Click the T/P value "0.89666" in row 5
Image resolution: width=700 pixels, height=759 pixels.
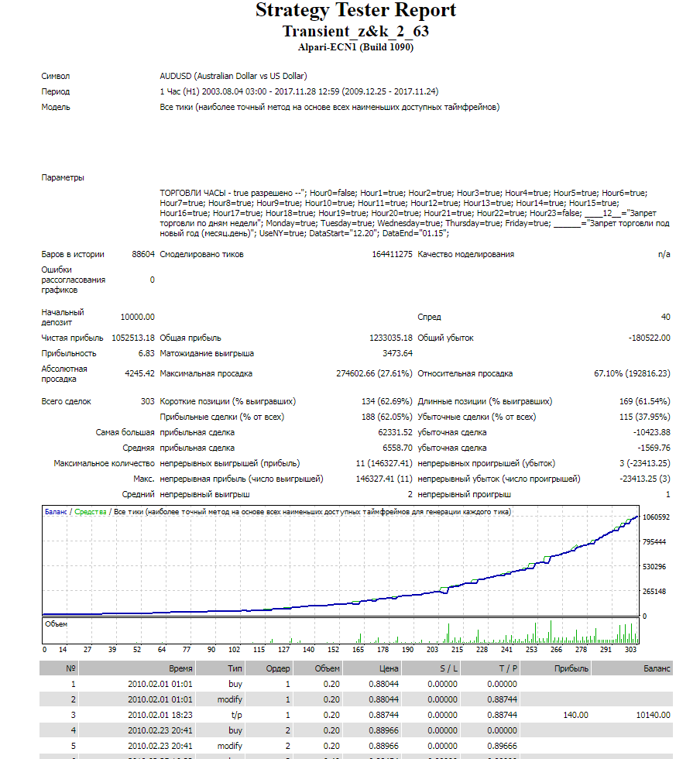click(502, 746)
